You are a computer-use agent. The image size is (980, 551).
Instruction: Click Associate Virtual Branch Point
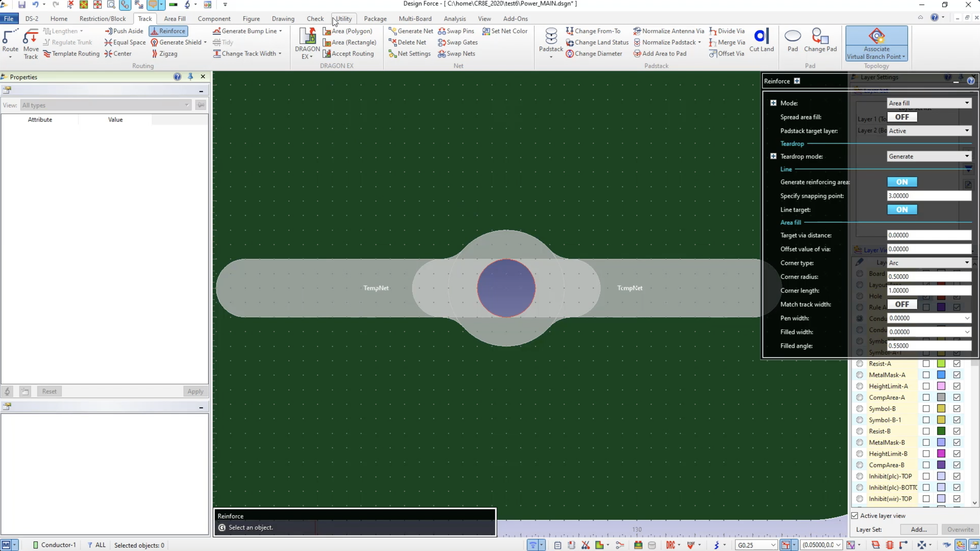pyautogui.click(x=877, y=44)
